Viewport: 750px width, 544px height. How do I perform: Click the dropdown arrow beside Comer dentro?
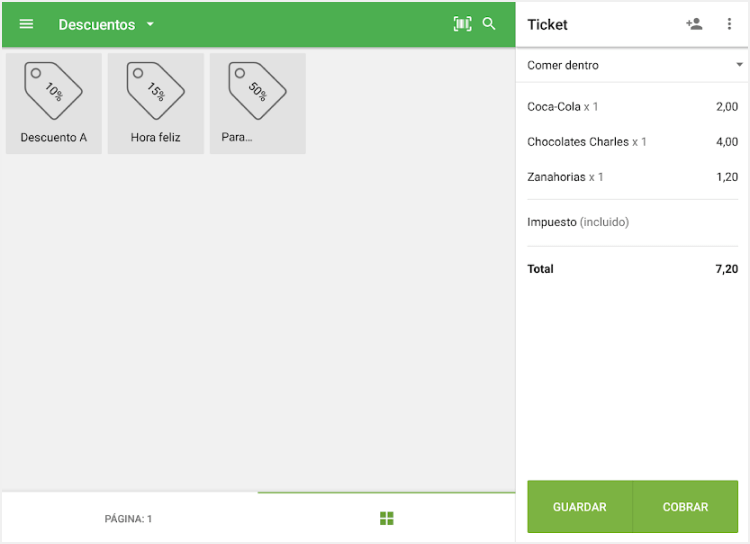pos(739,65)
